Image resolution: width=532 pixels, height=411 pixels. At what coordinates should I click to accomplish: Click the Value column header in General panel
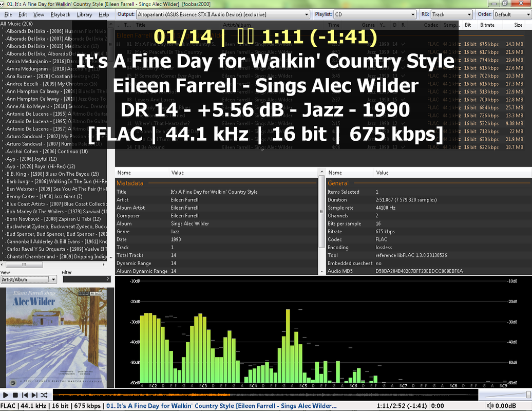[x=383, y=173]
